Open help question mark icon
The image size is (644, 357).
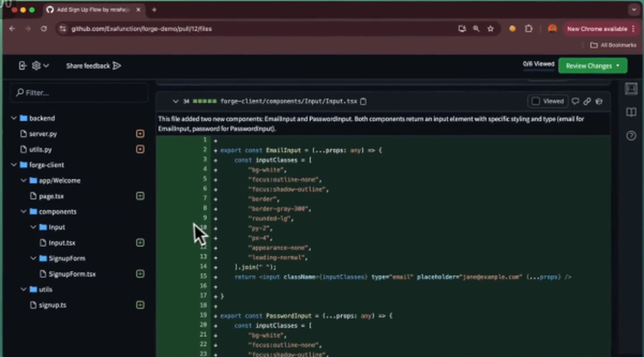pyautogui.click(x=631, y=135)
